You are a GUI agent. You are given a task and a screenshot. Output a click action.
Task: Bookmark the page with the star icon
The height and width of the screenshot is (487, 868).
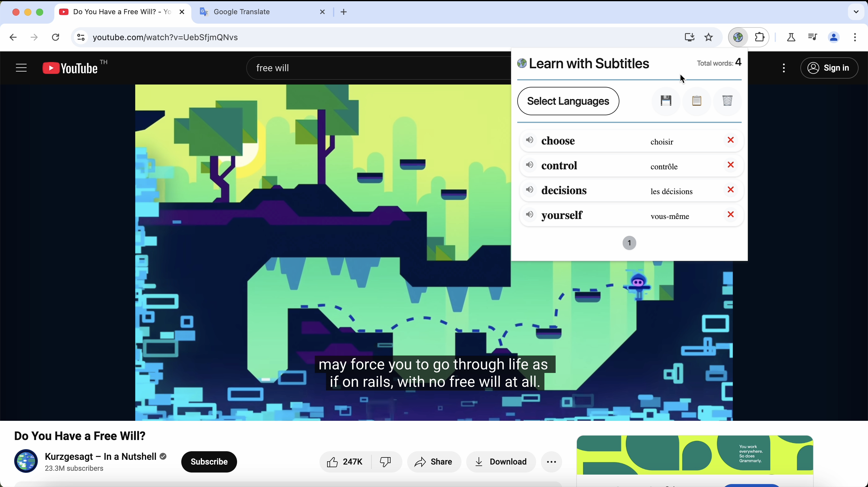[x=709, y=37]
